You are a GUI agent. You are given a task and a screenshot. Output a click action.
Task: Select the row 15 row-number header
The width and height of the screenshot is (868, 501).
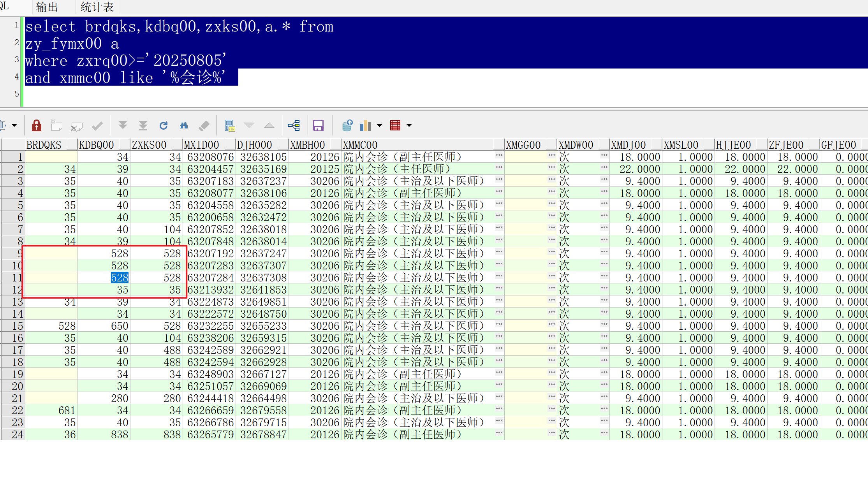tap(12, 326)
